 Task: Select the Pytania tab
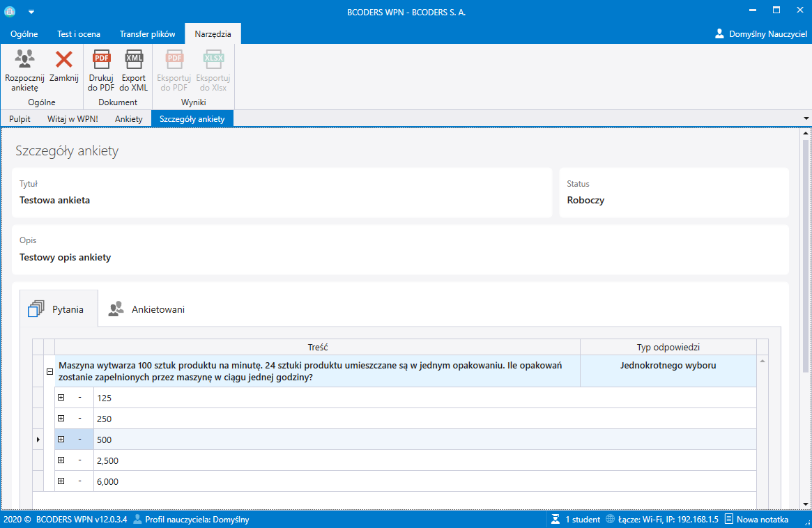pyautogui.click(x=59, y=309)
